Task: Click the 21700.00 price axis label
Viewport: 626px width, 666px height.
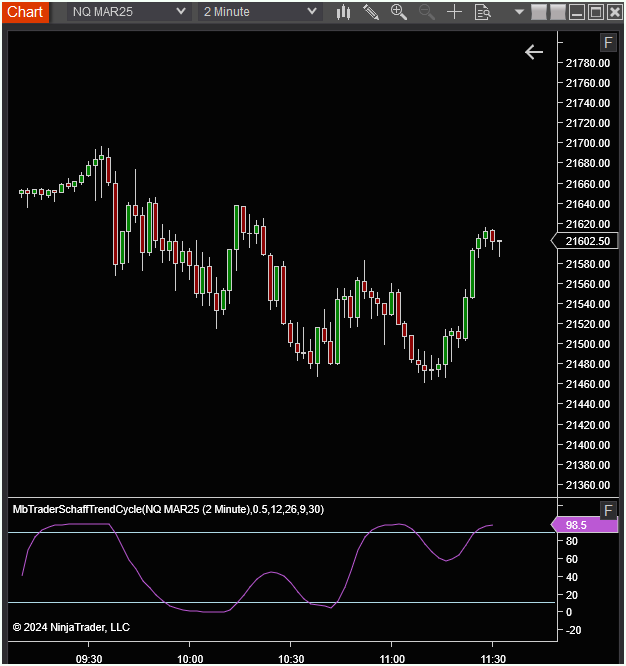Action: [588, 143]
